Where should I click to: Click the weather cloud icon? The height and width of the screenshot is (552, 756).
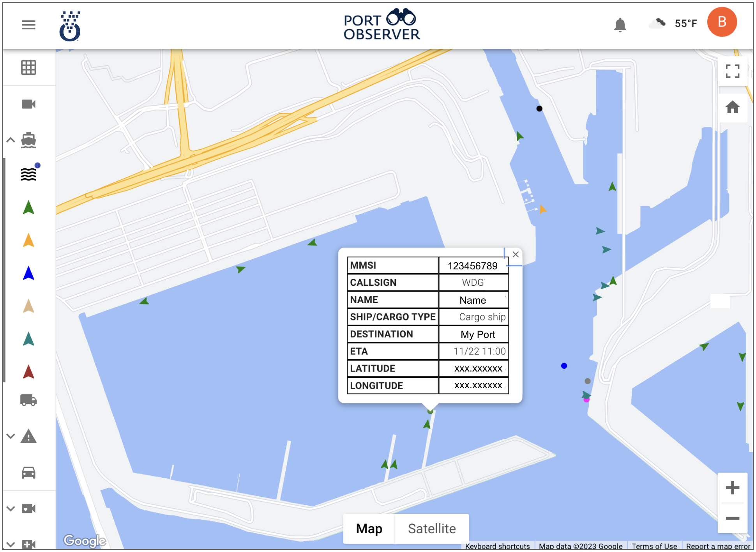pos(657,23)
